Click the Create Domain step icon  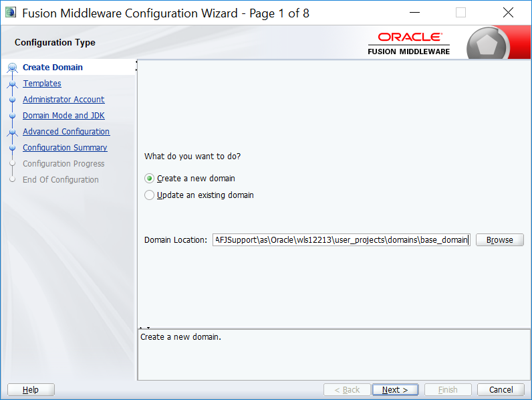coord(12,68)
